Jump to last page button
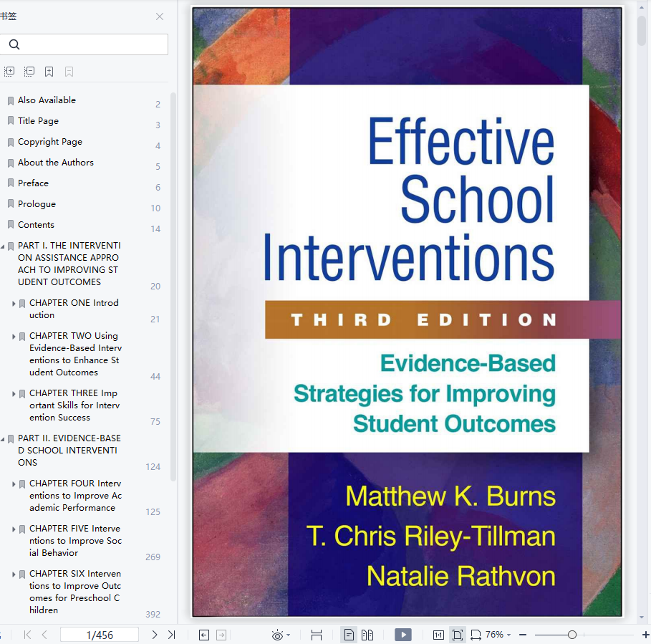The image size is (651, 644). coord(171,635)
